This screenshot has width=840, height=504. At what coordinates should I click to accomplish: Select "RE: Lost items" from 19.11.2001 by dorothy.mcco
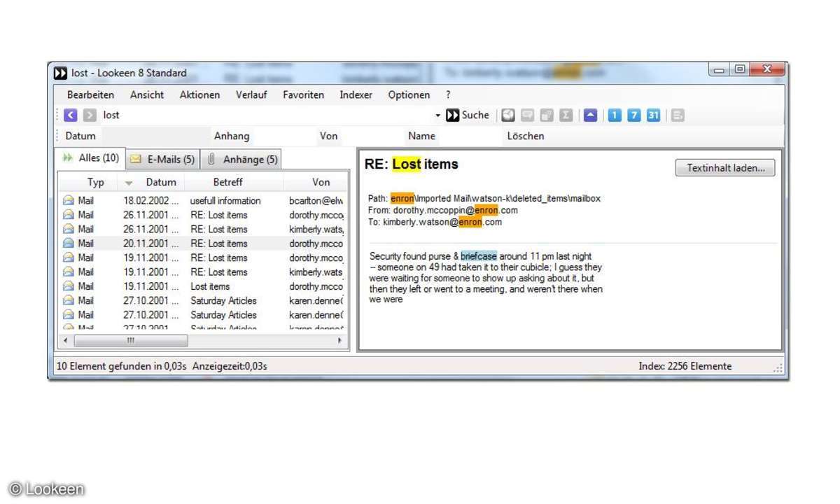coord(219,258)
